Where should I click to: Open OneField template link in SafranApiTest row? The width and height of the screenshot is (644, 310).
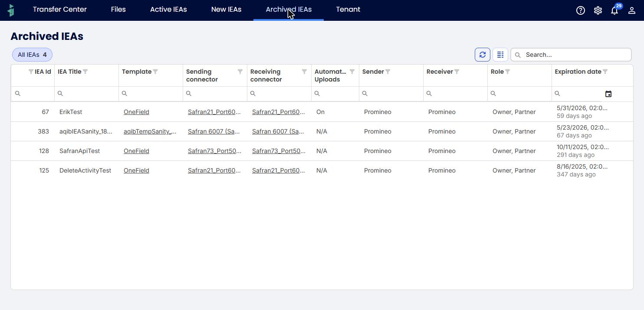pos(136,151)
